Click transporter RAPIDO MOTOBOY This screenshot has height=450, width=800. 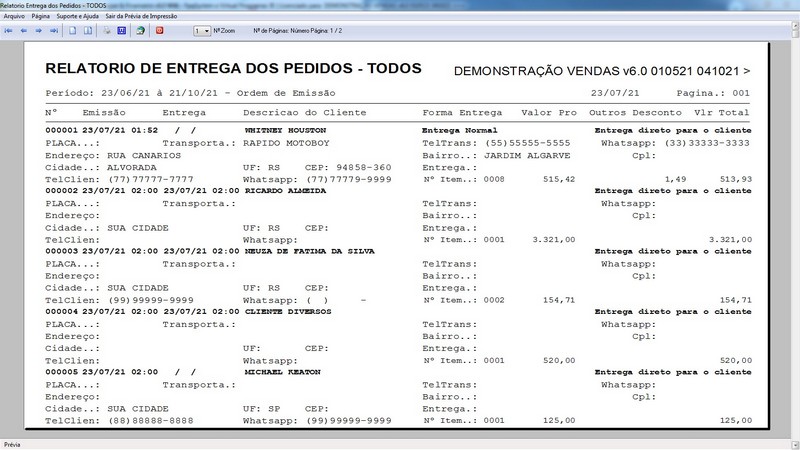coord(286,143)
